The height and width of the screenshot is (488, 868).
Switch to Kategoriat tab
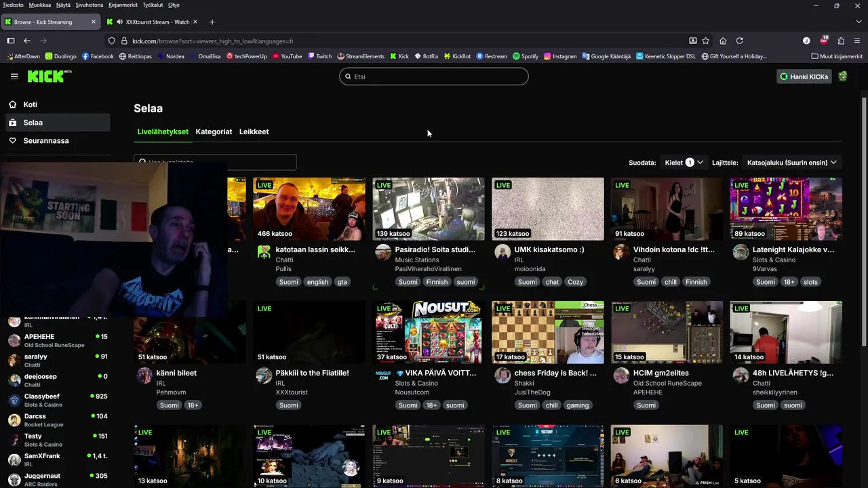214,131
